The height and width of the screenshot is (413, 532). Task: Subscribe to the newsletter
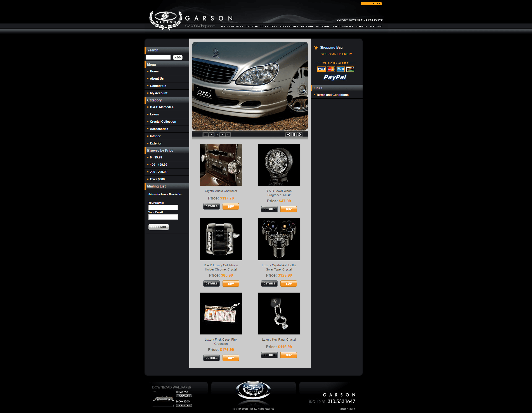click(x=159, y=227)
